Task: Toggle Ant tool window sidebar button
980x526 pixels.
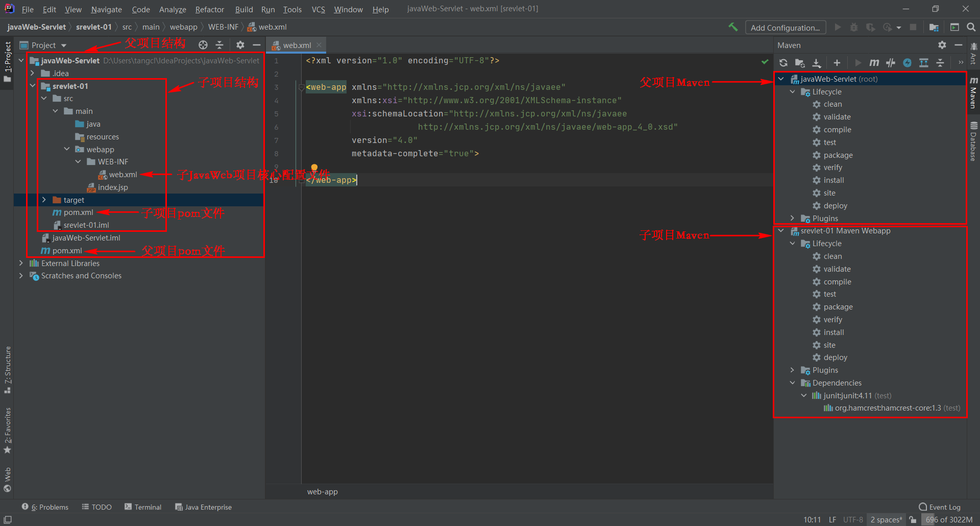Action: (973, 54)
